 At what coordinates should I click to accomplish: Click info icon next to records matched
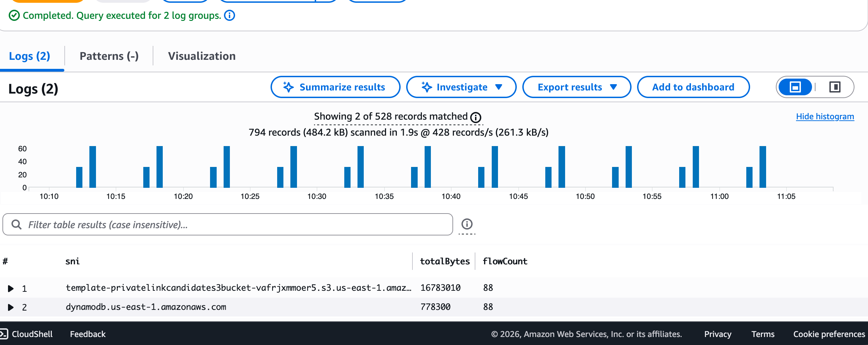tap(475, 118)
